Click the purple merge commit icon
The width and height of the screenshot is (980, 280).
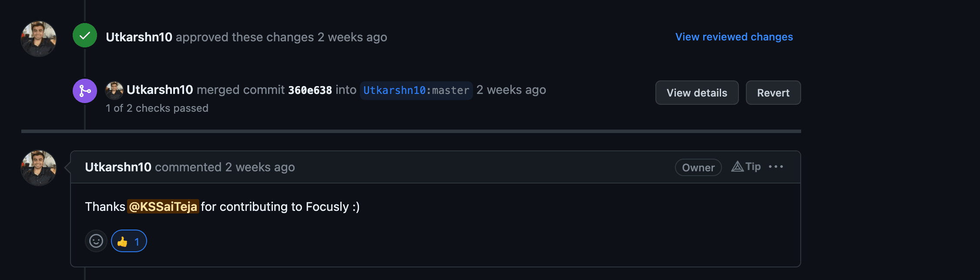[x=85, y=91]
